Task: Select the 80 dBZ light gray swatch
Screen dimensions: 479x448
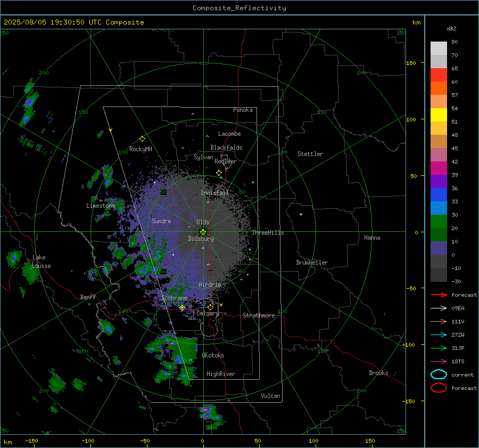Action: point(439,48)
